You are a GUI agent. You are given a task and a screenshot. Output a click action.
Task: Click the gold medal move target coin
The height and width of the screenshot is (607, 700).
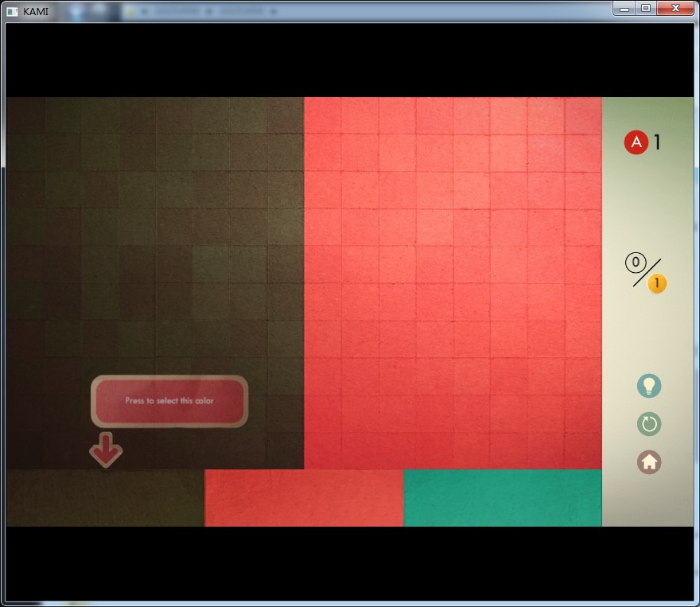[657, 284]
